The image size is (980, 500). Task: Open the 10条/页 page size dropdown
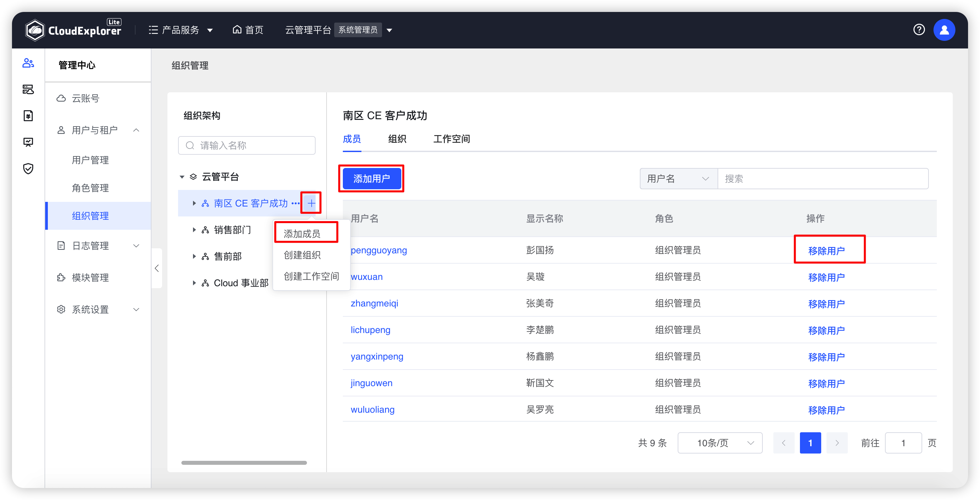[x=720, y=443]
